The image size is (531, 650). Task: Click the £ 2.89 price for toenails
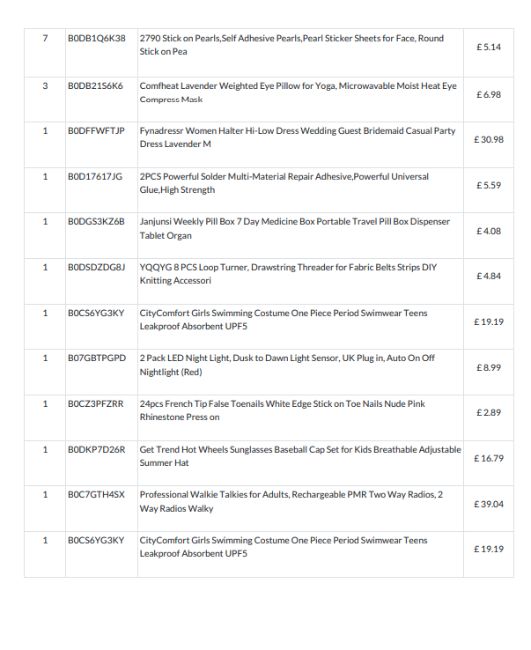[488, 412]
